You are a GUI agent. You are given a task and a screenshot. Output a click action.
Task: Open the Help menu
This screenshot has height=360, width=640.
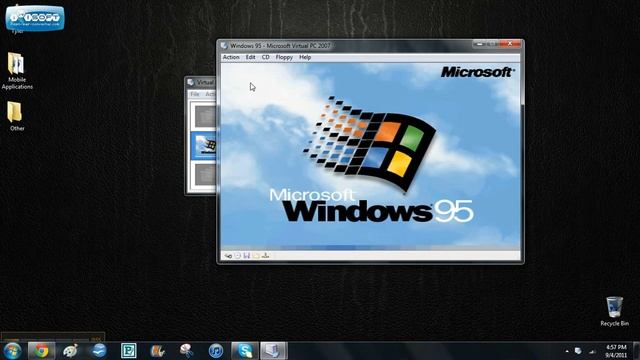point(305,58)
